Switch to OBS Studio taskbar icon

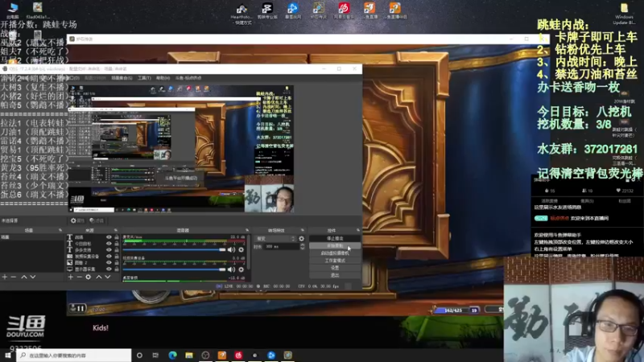click(x=205, y=355)
